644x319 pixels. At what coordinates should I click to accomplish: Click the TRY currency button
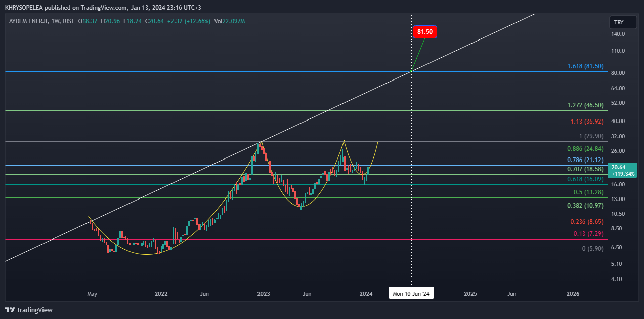coord(623,22)
